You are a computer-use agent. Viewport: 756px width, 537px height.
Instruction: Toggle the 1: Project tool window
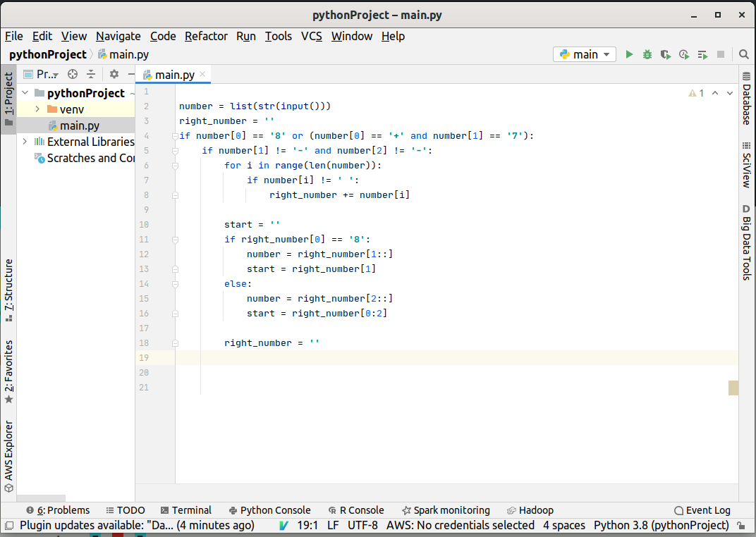coord(8,99)
